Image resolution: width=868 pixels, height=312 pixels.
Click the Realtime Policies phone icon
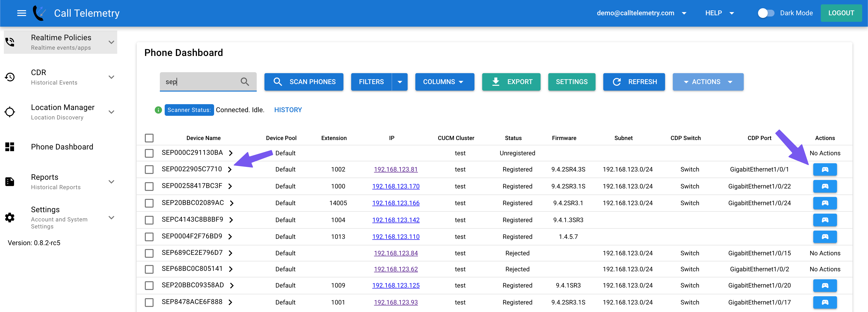tap(10, 42)
